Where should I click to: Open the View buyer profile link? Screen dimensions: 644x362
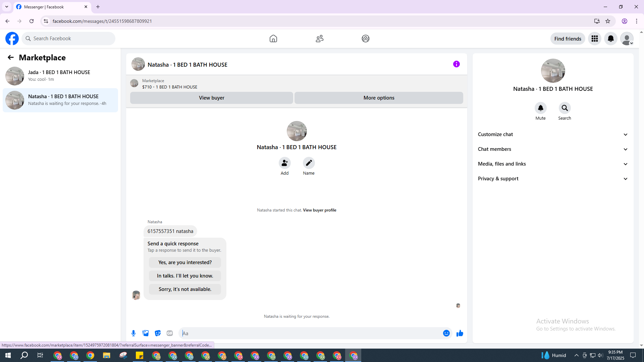click(x=320, y=210)
